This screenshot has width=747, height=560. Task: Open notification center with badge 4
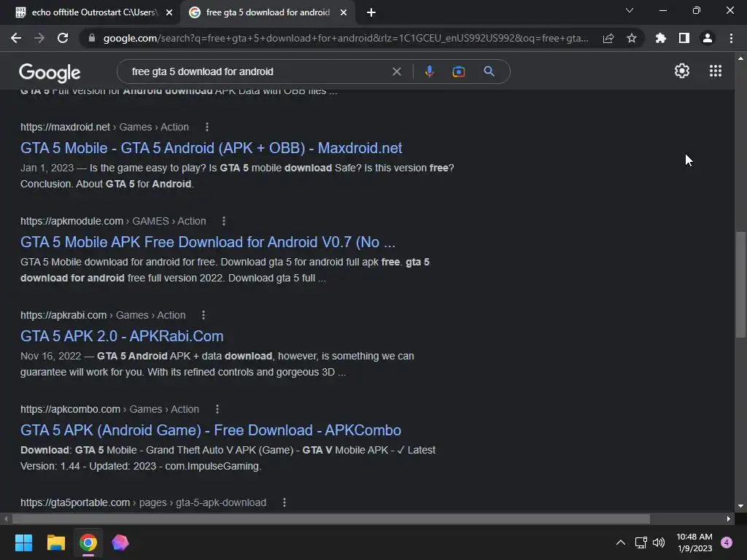pyautogui.click(x=727, y=542)
